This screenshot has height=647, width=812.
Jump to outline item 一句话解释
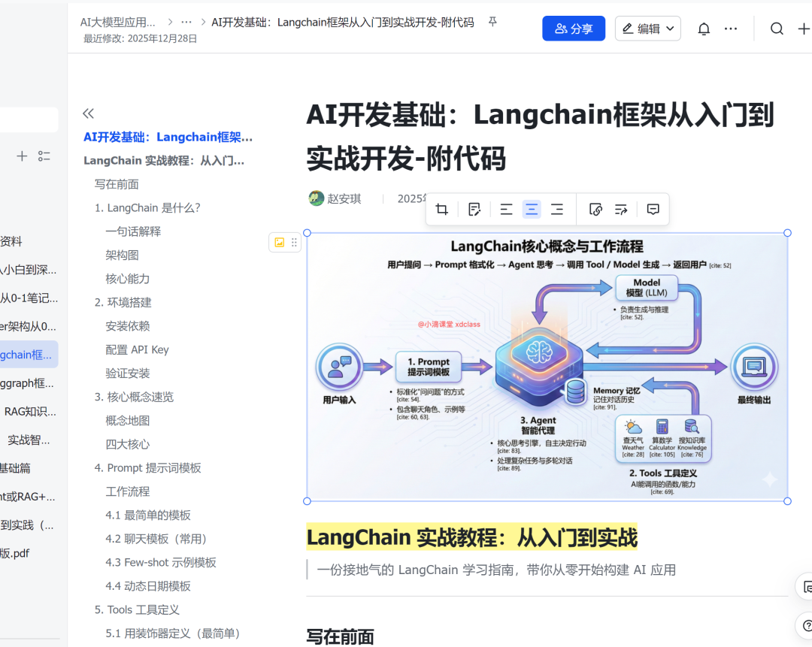tap(133, 231)
